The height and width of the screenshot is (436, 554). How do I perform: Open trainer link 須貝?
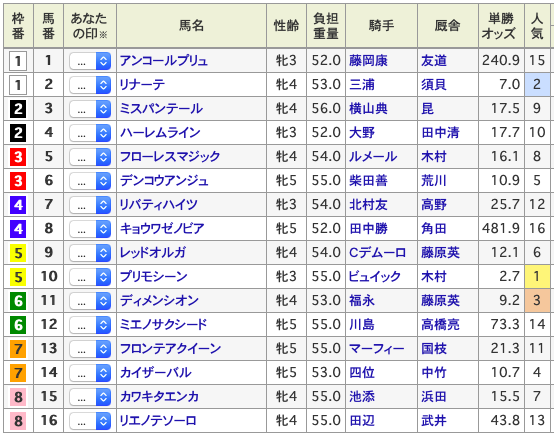[x=434, y=85]
